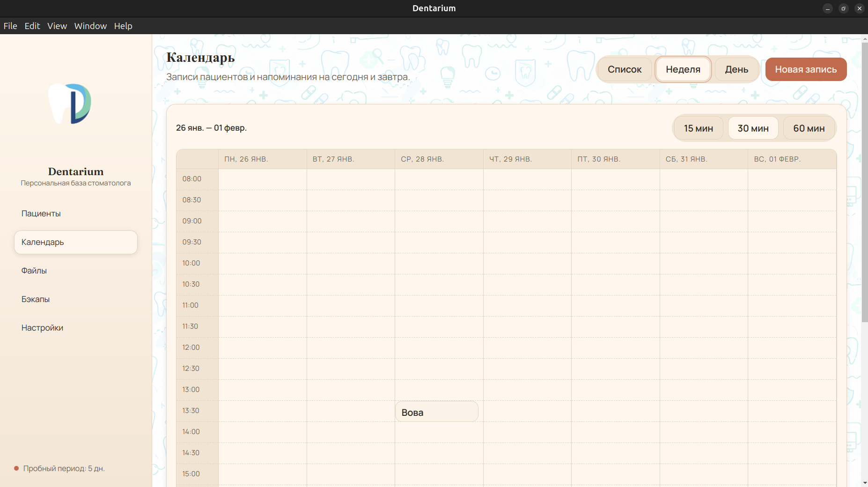Switch calendar to Список view
Image resolution: width=868 pixels, height=487 pixels.
coord(625,69)
